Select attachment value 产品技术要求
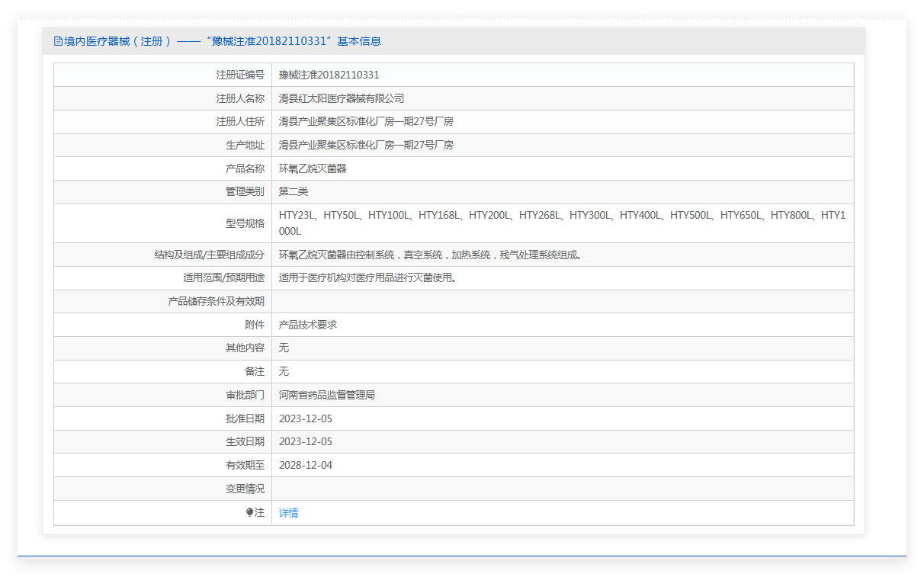The height and width of the screenshot is (577, 924). point(308,325)
